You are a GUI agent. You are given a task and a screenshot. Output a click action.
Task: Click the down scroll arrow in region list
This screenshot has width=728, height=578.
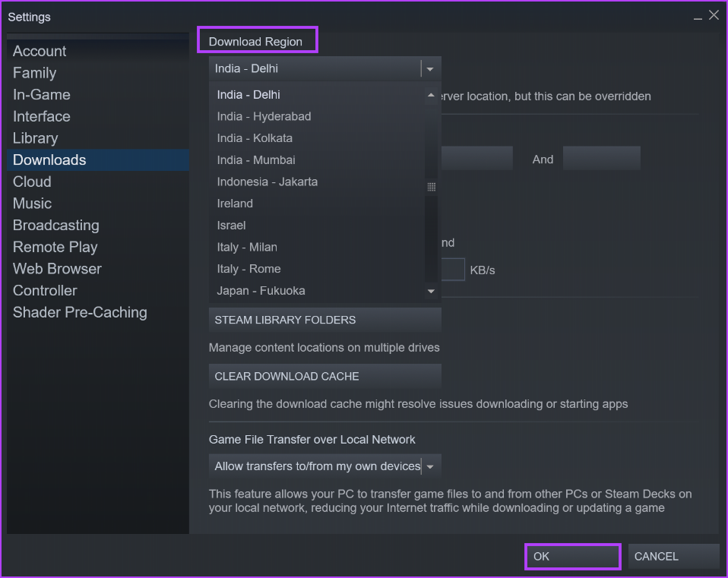pyautogui.click(x=431, y=290)
